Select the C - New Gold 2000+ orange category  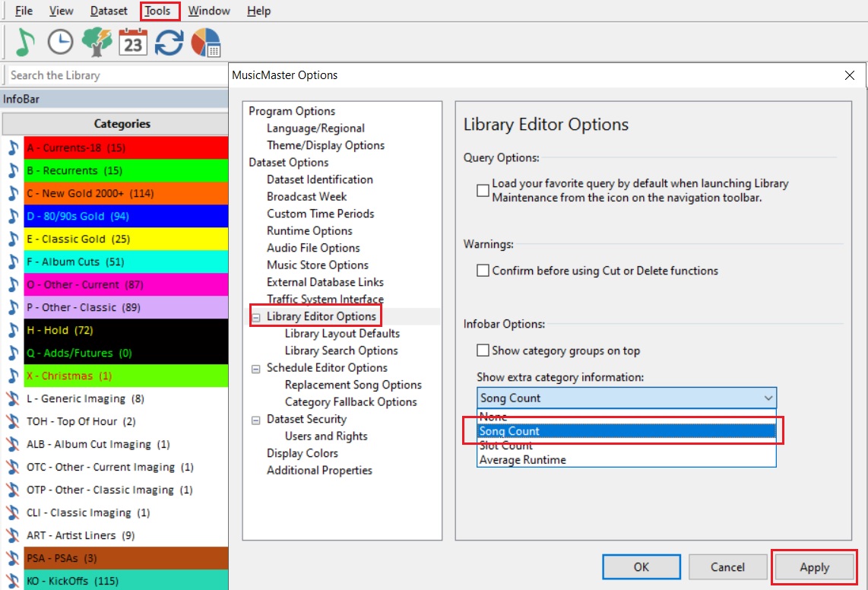point(125,193)
